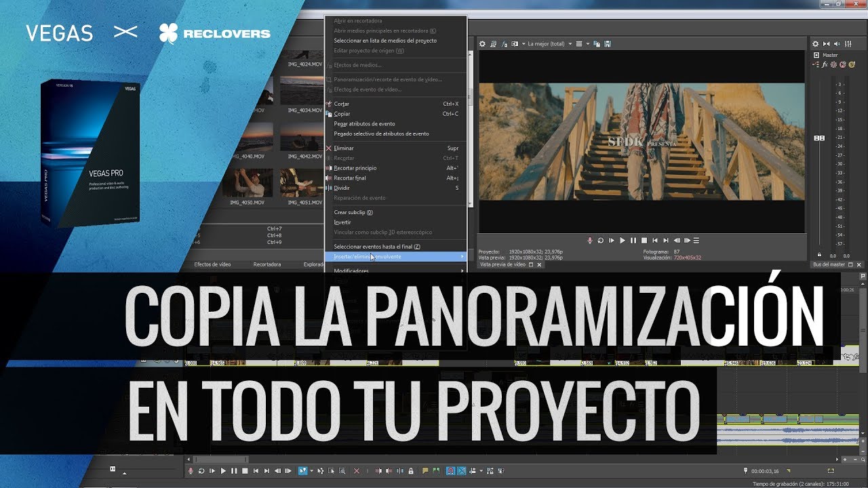Pause preview playback
The image size is (868, 488).
pyautogui.click(x=633, y=241)
